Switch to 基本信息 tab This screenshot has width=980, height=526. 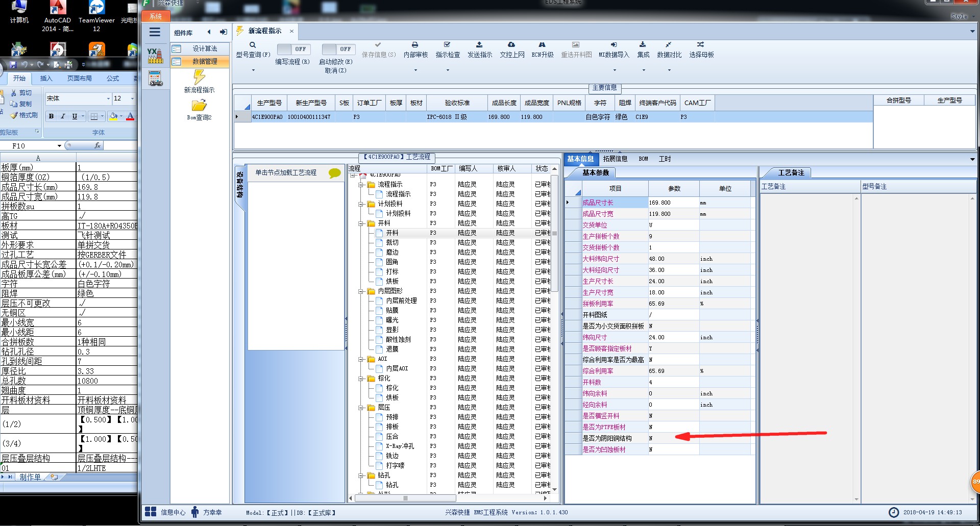(580, 159)
